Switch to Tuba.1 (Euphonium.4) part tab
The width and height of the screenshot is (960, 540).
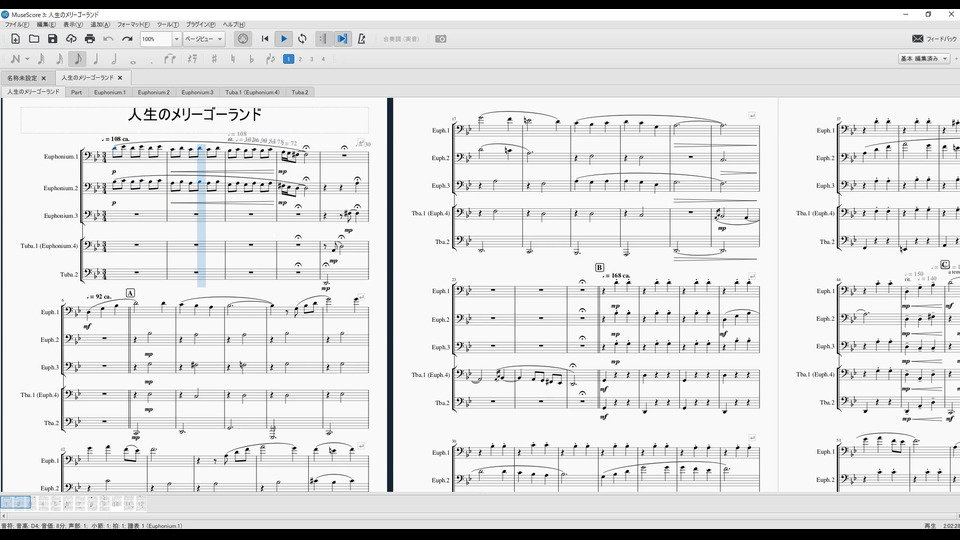point(252,92)
